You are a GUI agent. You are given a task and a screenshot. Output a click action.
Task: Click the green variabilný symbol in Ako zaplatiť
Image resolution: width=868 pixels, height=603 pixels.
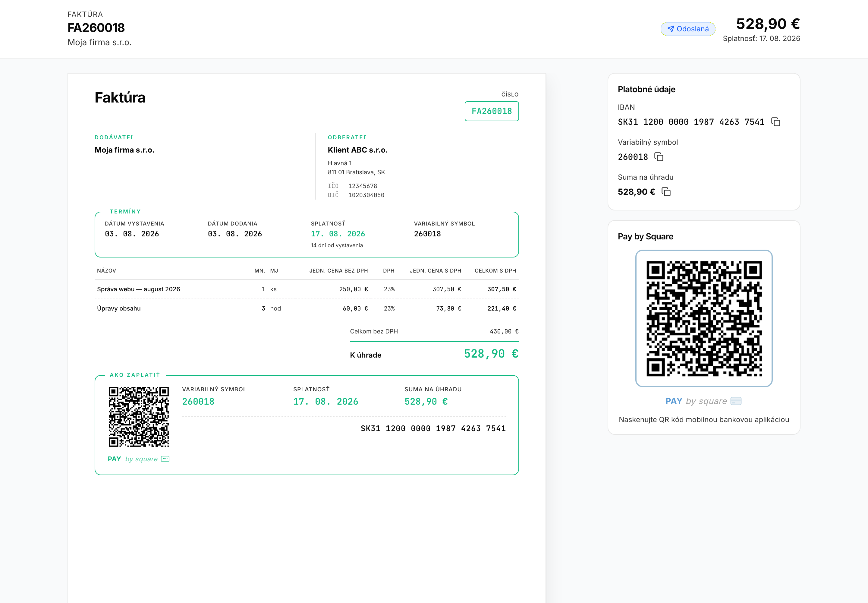click(198, 402)
